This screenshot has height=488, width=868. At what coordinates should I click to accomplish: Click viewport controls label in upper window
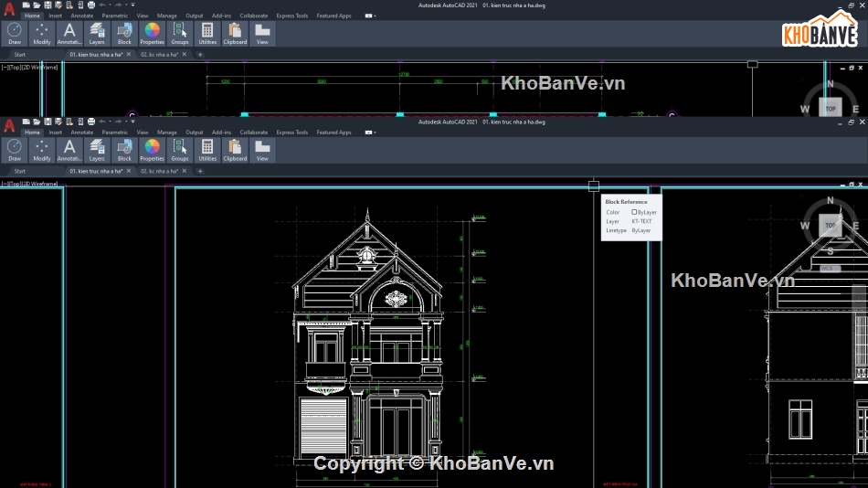pos(29,68)
